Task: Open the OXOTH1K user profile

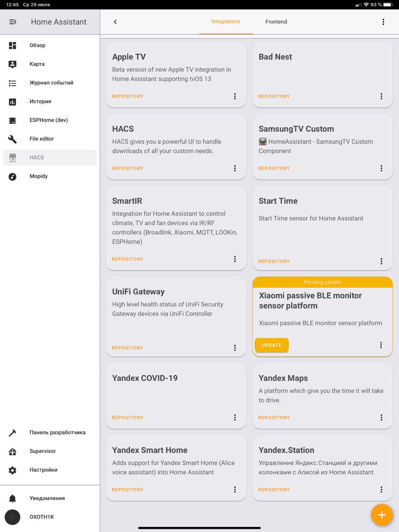Action: coord(50,517)
